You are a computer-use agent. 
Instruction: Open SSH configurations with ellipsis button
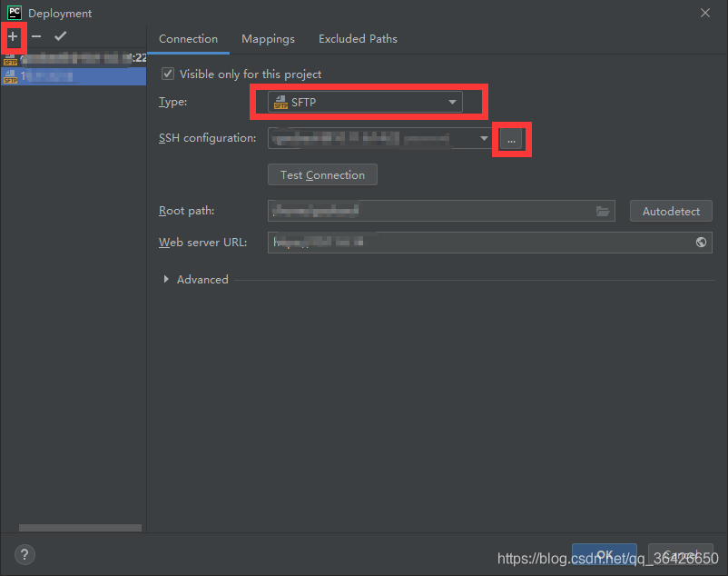(x=511, y=139)
